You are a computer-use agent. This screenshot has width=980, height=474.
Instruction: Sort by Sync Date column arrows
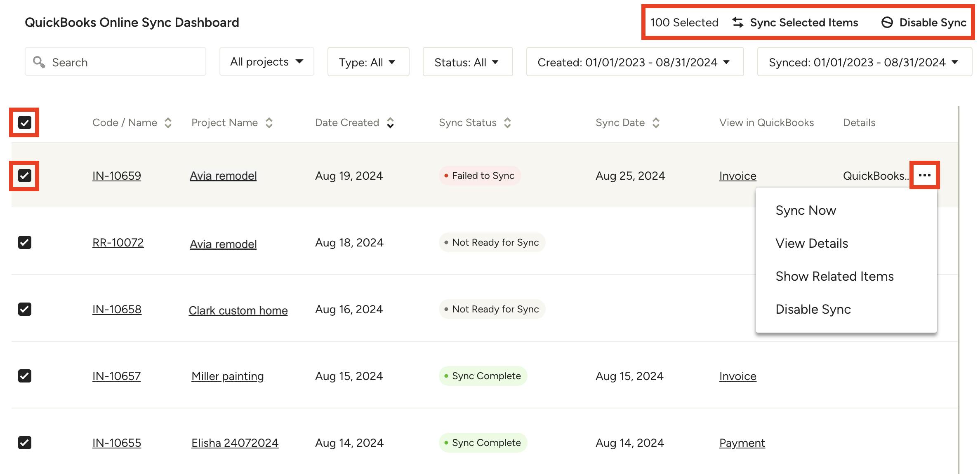pos(656,123)
